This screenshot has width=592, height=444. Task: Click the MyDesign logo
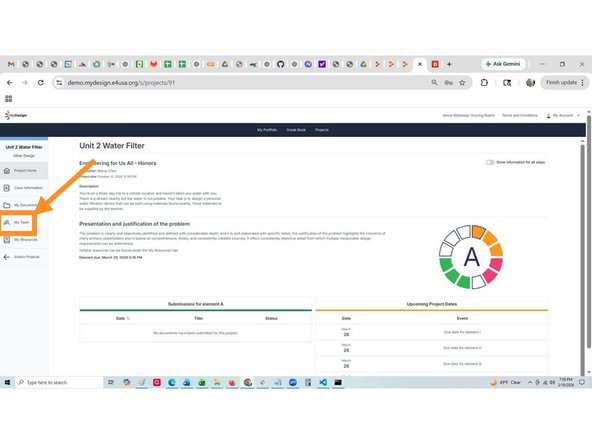point(16,115)
